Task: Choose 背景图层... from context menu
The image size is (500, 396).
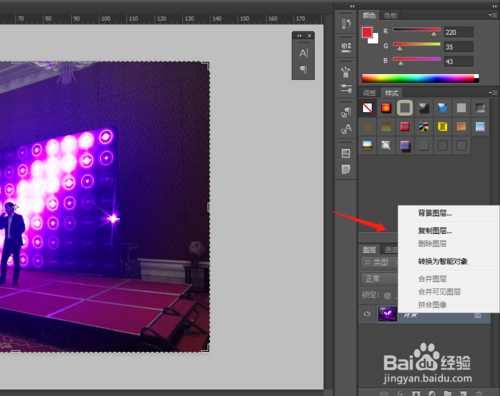Action: coord(435,213)
